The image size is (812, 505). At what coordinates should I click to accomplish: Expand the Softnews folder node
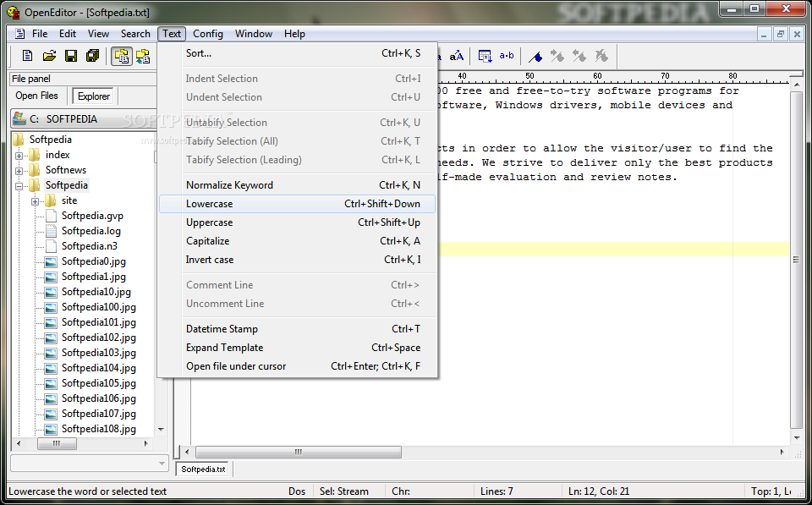pyautogui.click(x=19, y=170)
